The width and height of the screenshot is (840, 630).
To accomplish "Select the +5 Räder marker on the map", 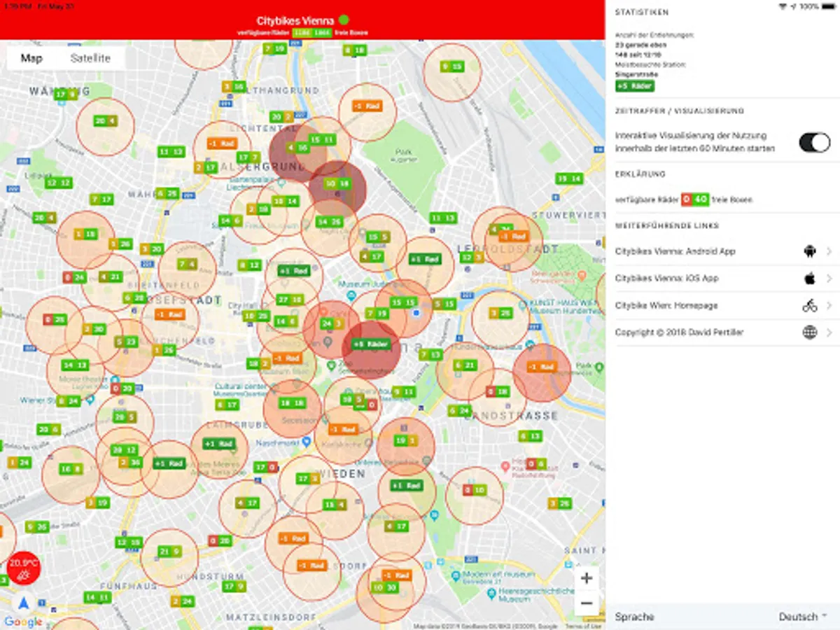I will pos(370,344).
